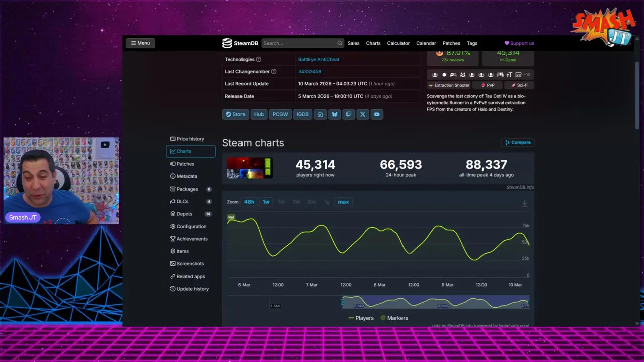This screenshot has width=644, height=362.
Task: Click the Twitch icon button
Action: [x=348, y=114]
